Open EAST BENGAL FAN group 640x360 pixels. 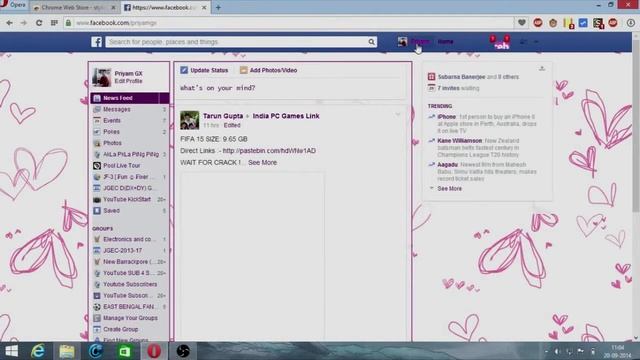(x=129, y=307)
